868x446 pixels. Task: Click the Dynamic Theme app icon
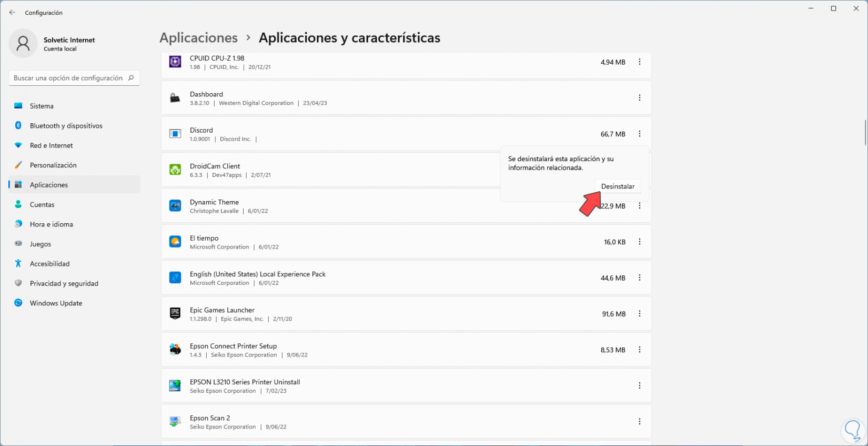175,206
